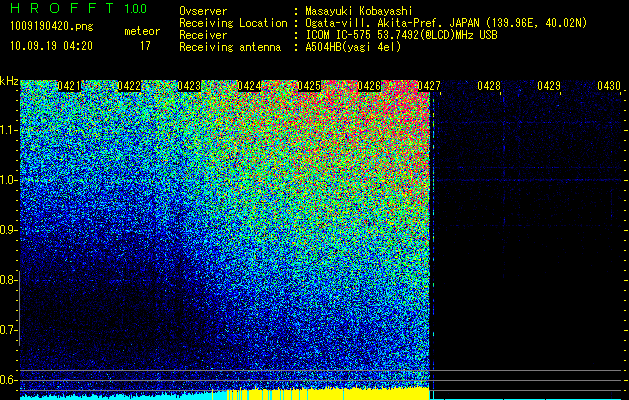This screenshot has width=629, height=400.
Task: Click the date stamp 10.09.19 04:20
Action: [51, 46]
